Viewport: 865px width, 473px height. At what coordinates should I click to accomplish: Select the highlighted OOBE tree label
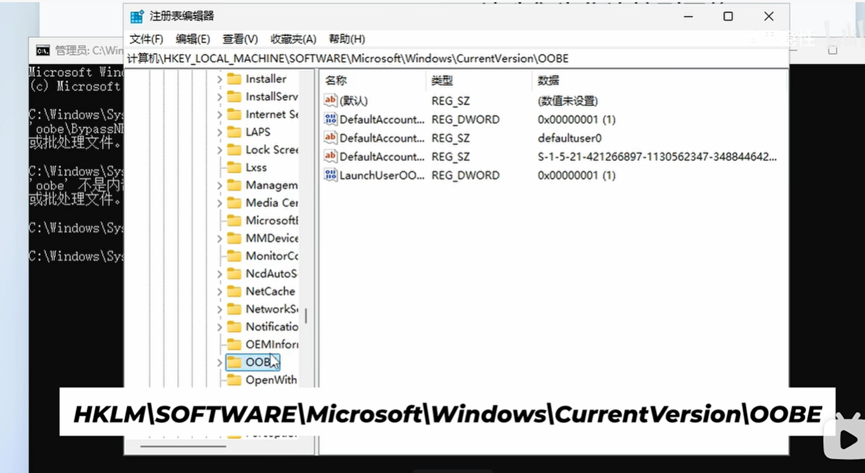(x=259, y=362)
